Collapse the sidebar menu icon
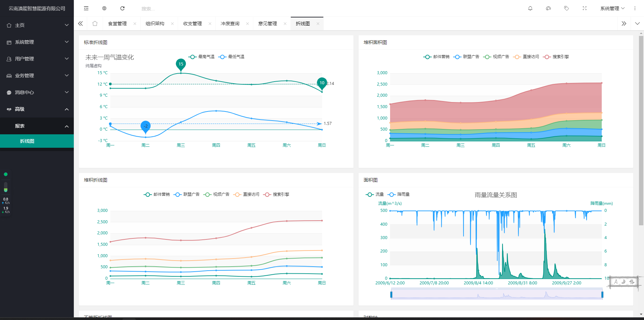The width and height of the screenshot is (644, 320). pos(86,8)
